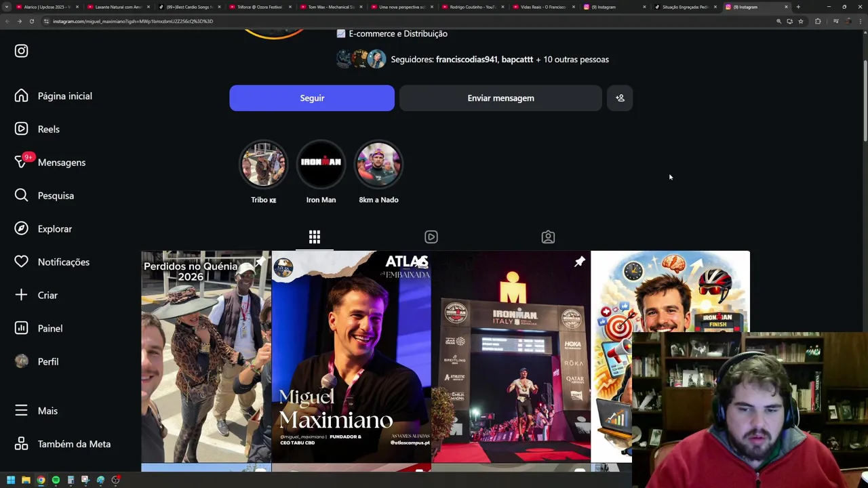Image resolution: width=868 pixels, height=488 pixels.
Task: Open the Reels sidebar icon
Action: point(21,129)
